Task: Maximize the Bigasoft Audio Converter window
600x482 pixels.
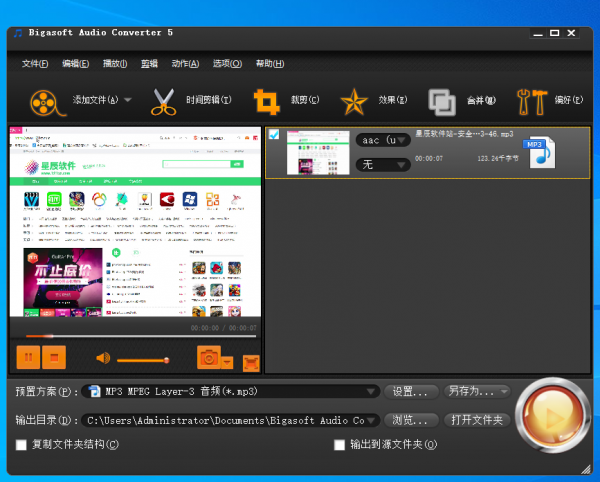Action: 554,33
